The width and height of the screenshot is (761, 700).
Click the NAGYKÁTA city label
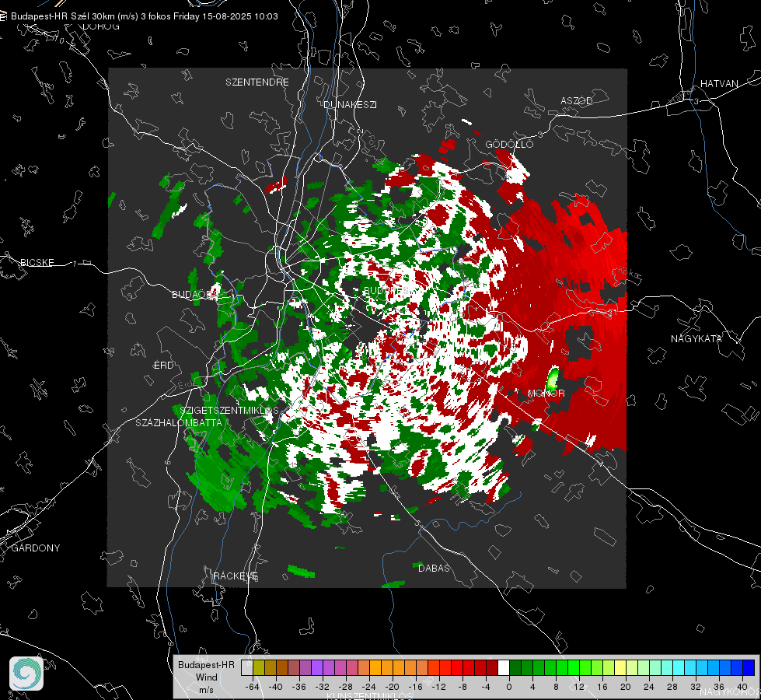696,338
